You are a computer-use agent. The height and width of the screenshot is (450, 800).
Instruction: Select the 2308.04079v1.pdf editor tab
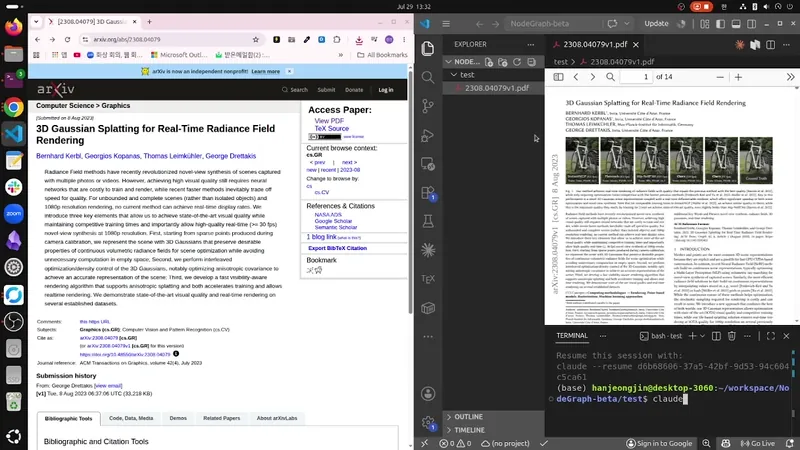click(594, 44)
